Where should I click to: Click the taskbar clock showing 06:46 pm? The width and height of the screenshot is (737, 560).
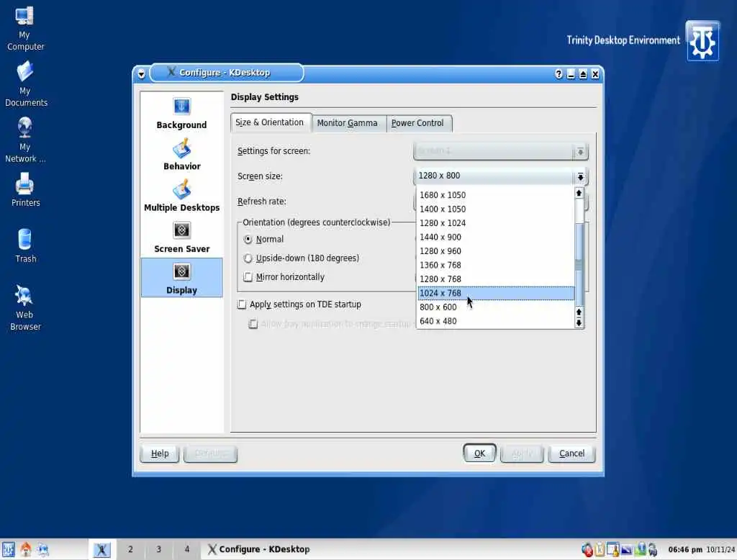tap(685, 549)
